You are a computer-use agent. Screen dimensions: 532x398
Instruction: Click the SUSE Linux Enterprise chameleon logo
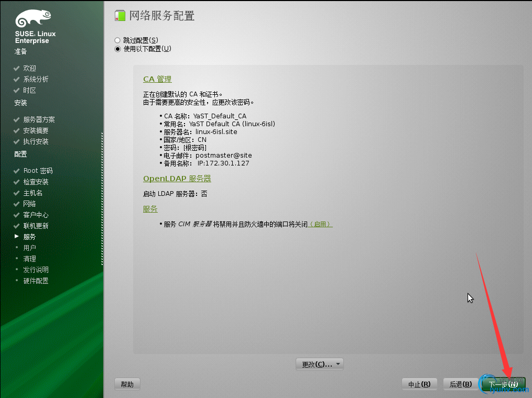click(33, 18)
